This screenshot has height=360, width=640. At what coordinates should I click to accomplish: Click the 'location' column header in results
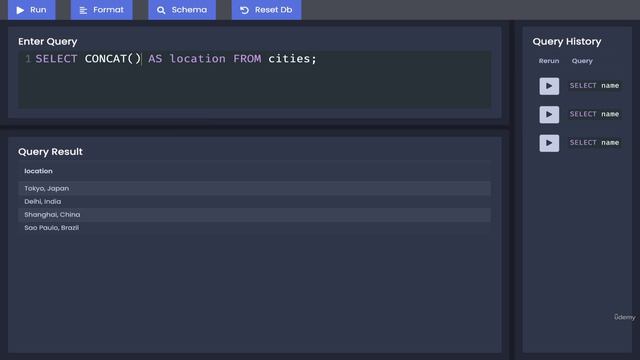click(x=38, y=171)
